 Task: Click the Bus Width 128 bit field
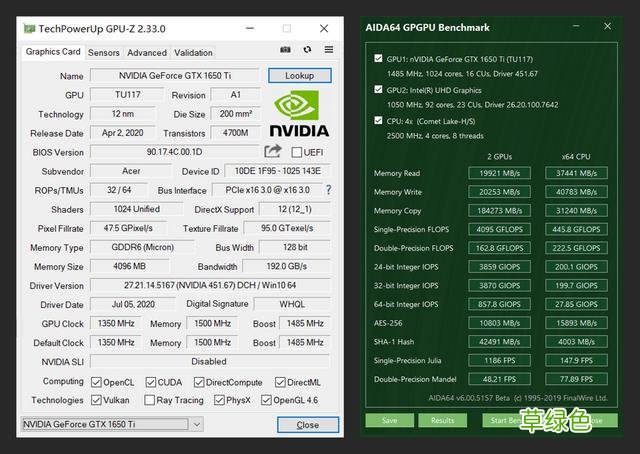(x=295, y=247)
